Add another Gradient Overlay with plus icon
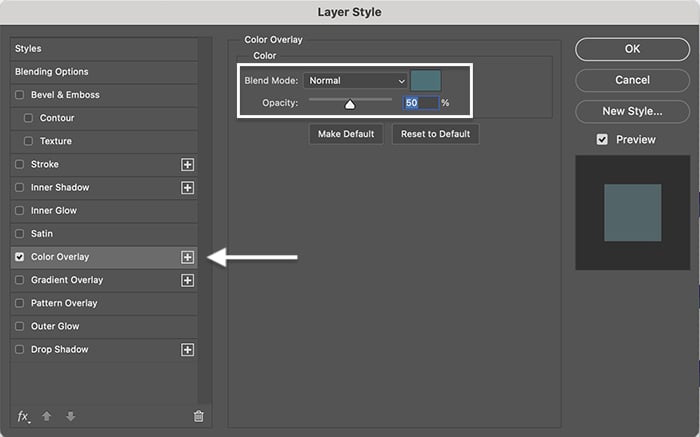Viewport: 700px width, 437px height. point(188,280)
